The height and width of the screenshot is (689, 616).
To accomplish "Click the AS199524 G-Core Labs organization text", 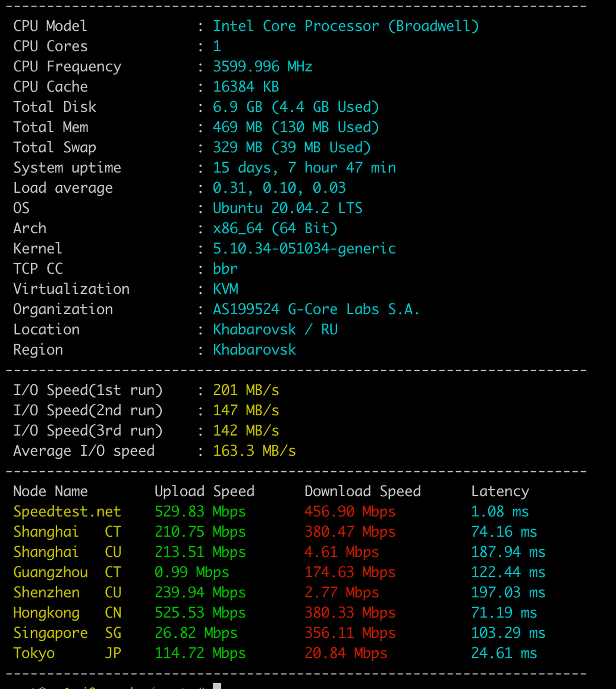I will pyautogui.click(x=316, y=309).
